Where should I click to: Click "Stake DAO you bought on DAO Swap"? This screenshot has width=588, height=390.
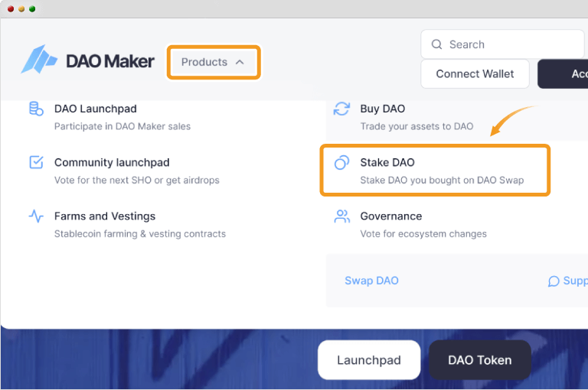pyautogui.click(x=442, y=180)
